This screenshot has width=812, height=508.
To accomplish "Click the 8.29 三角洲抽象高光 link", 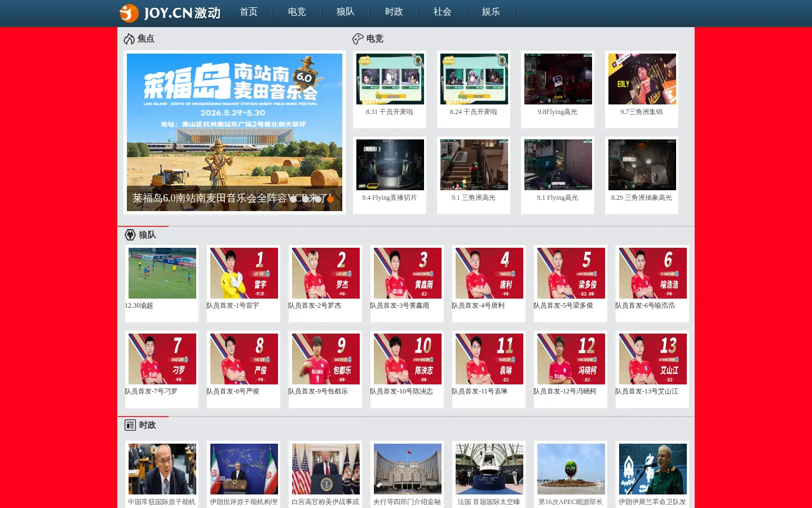I will tap(642, 198).
